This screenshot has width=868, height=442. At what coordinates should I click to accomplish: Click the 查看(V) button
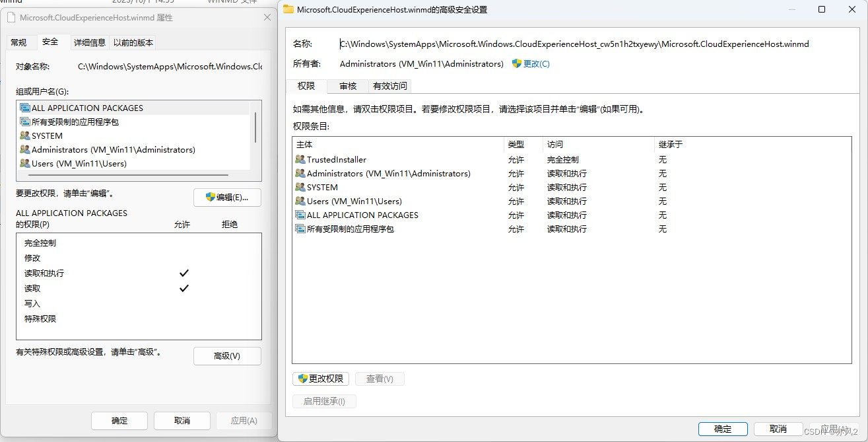[x=380, y=379]
